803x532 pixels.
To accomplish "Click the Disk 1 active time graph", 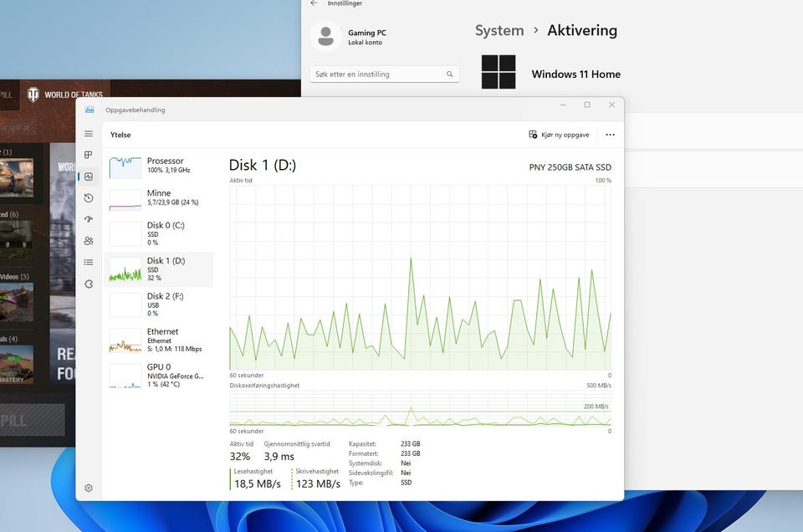I will coord(420,278).
